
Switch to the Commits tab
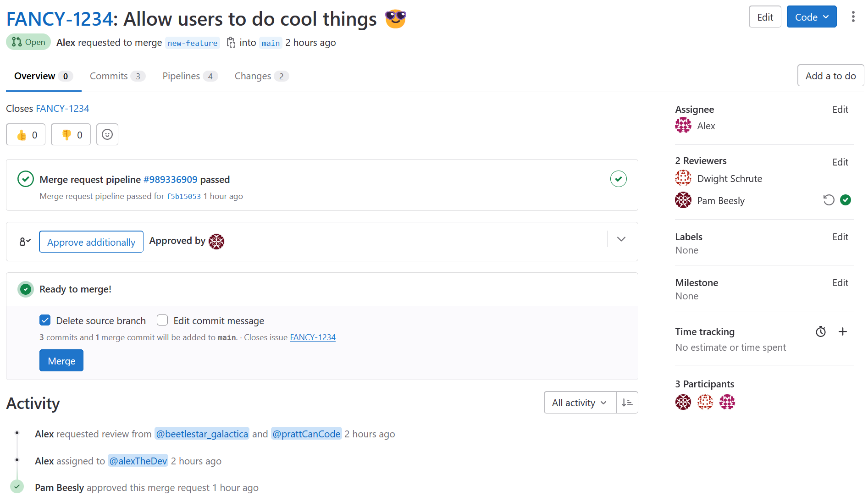click(117, 76)
